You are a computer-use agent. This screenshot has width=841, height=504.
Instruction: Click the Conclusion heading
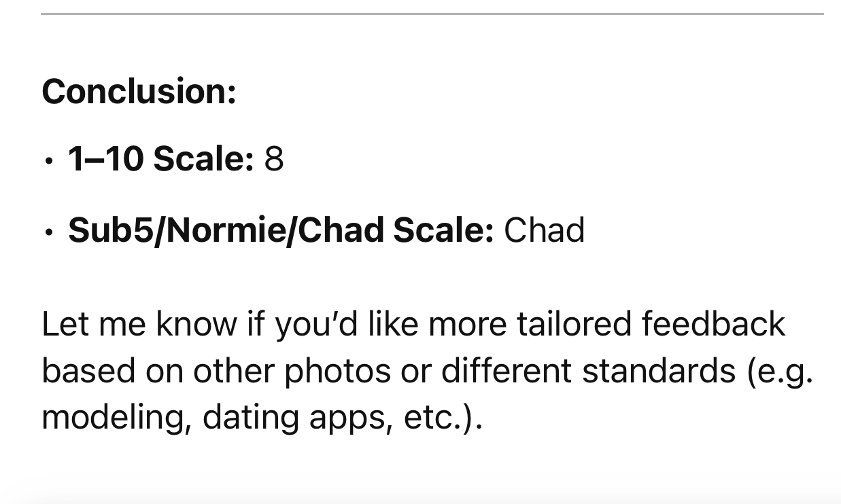tap(139, 91)
